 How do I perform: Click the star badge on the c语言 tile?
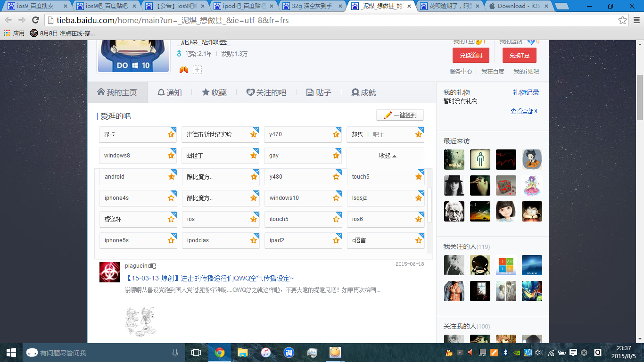[419, 240]
